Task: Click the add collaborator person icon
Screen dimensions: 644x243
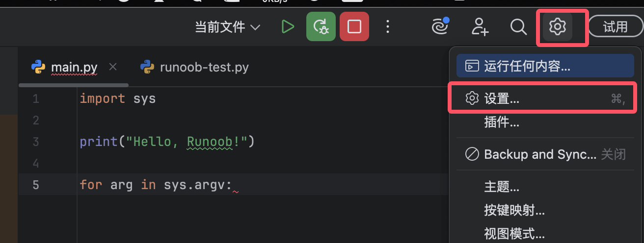Action: pyautogui.click(x=480, y=26)
